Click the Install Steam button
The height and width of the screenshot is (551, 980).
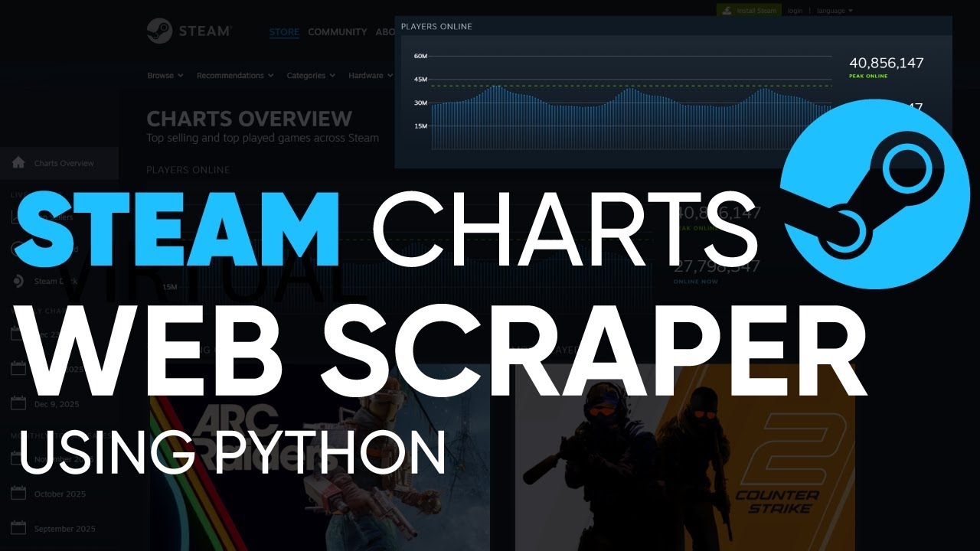pyautogui.click(x=749, y=11)
